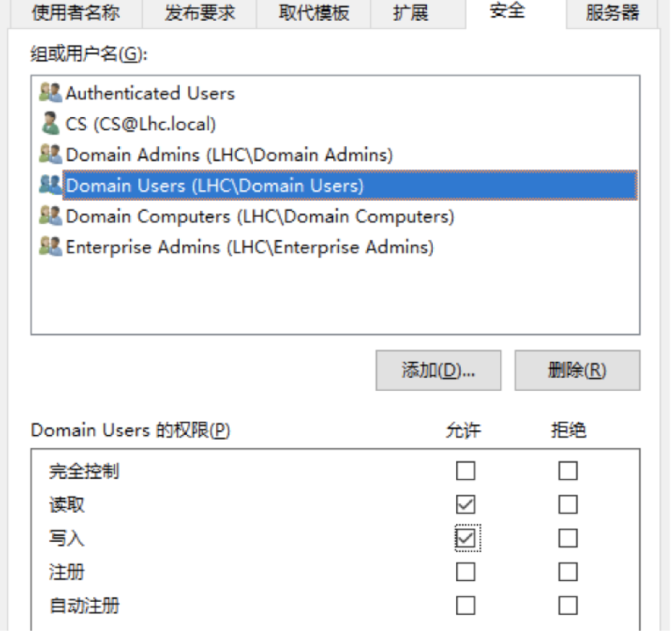This screenshot has height=634, width=672.
Task: Open the 取代模板 tab
Action: (313, 13)
